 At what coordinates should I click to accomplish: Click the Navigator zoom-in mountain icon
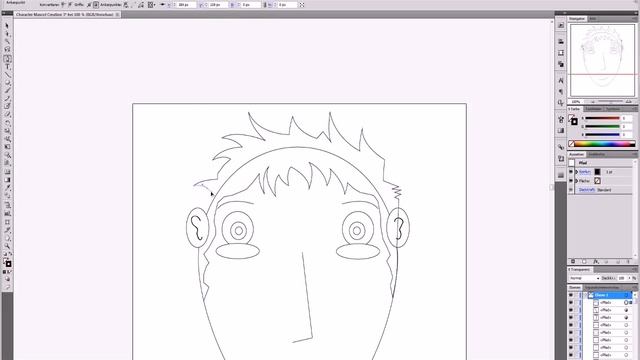[x=629, y=102]
